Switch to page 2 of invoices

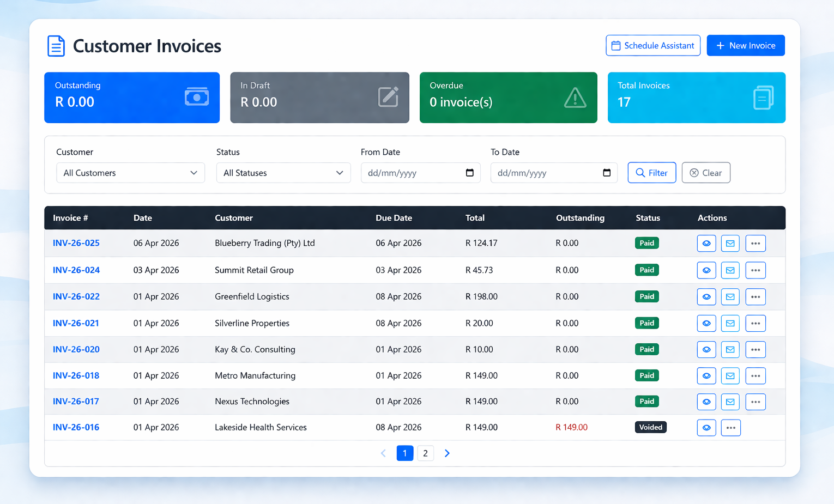pos(425,453)
